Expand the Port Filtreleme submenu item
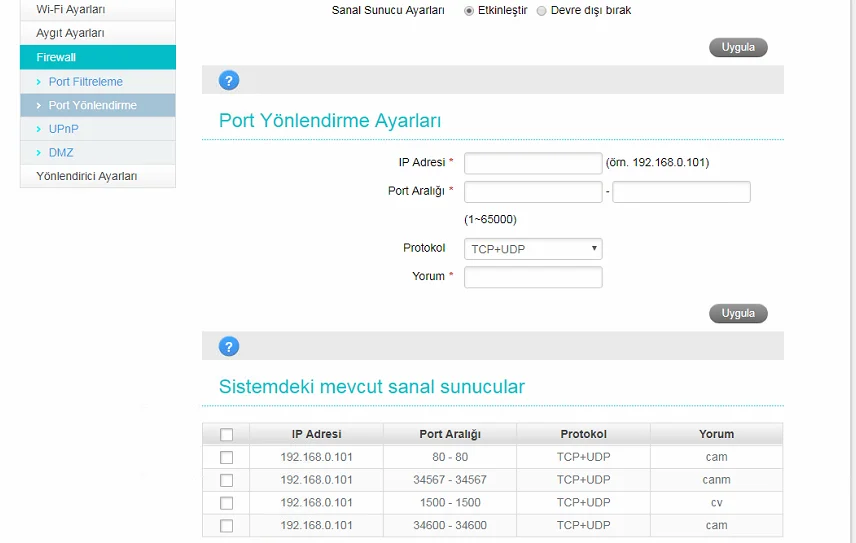Screen dimensions: 856x543 point(85,82)
